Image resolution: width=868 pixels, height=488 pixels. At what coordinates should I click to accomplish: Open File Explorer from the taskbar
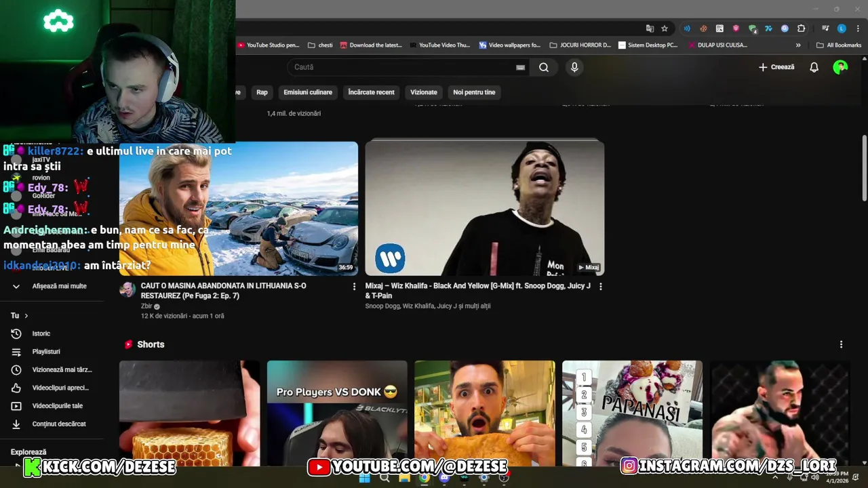[404, 478]
